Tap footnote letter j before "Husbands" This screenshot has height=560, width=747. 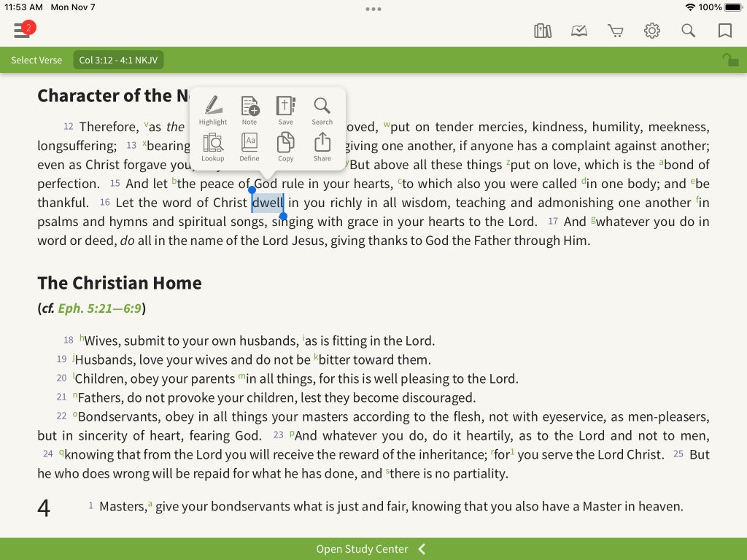pyautogui.click(x=74, y=357)
